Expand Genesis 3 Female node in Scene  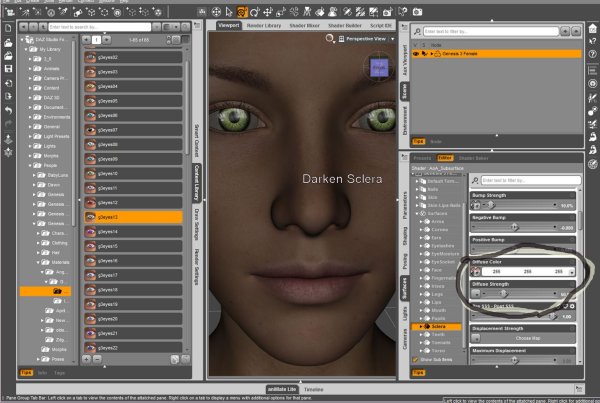[432, 54]
